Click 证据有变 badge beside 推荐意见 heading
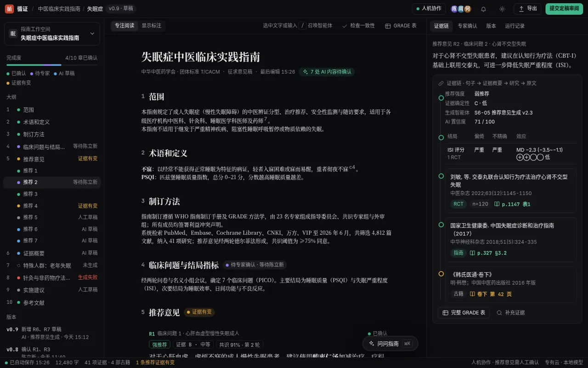 (199, 312)
